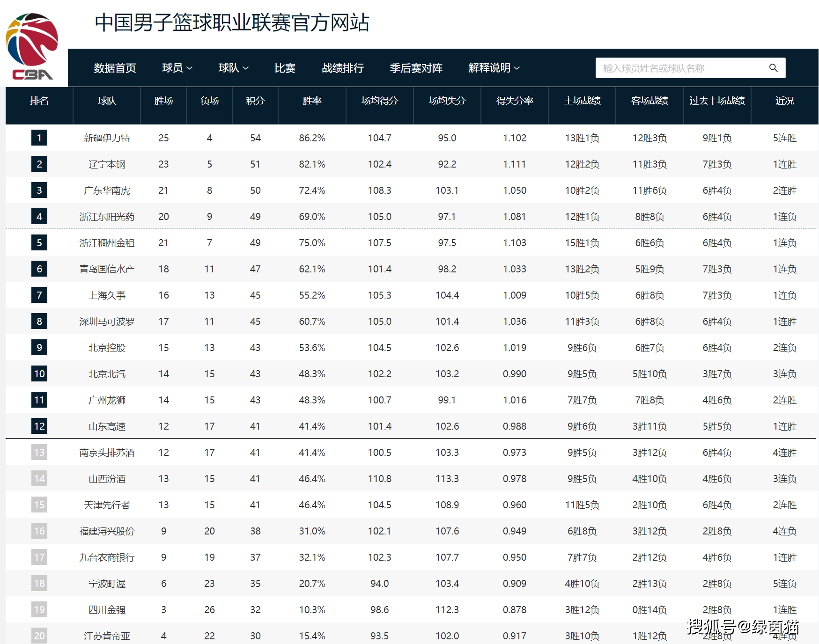Viewport: 819px width, 644px height.
Task: Expand the 解释说明 dropdown menu
Action: point(494,68)
